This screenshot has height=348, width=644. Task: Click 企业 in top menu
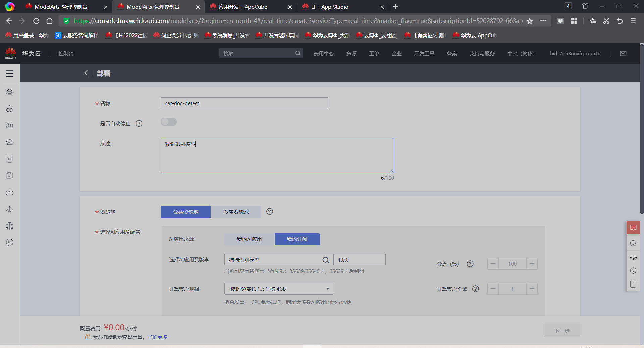[x=397, y=54]
